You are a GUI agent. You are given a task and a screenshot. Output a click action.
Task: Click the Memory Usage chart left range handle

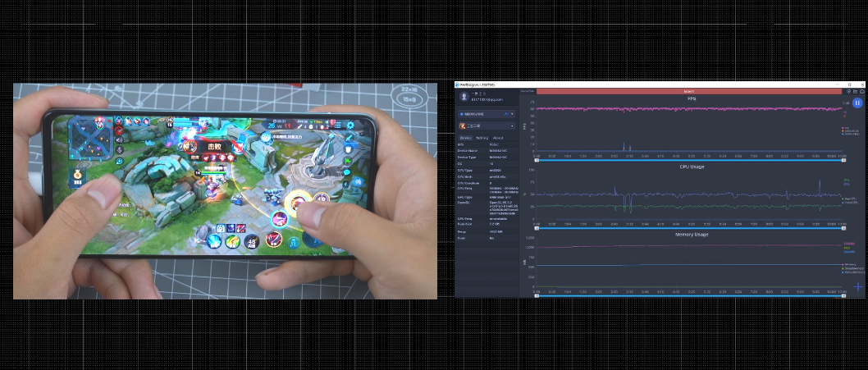(537, 296)
